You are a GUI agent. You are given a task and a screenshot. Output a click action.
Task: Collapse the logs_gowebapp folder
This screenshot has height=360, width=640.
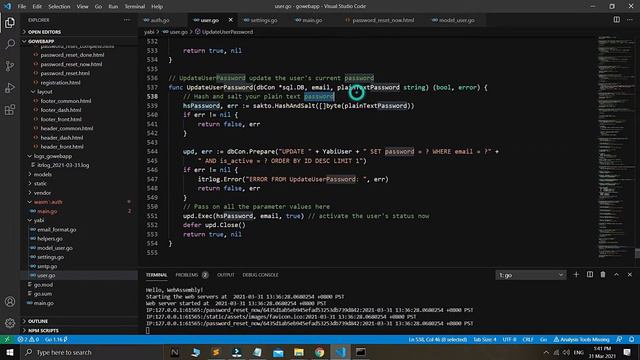pyautogui.click(x=53, y=156)
